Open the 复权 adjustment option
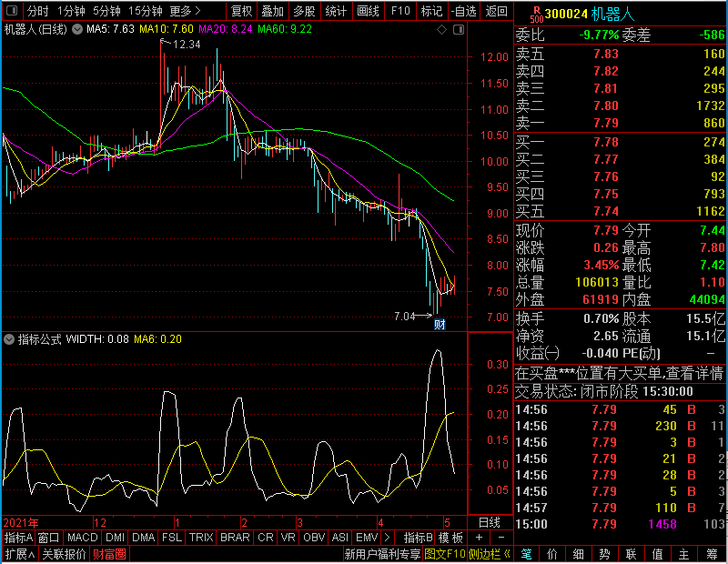Image resolution: width=728 pixels, height=564 pixels. pyautogui.click(x=241, y=11)
